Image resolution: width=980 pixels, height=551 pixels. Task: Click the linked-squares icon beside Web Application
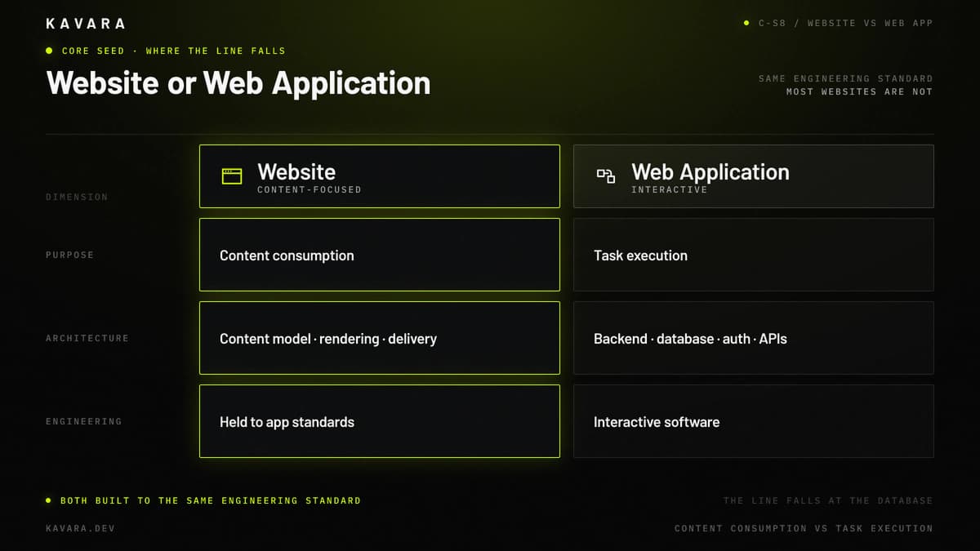(606, 176)
